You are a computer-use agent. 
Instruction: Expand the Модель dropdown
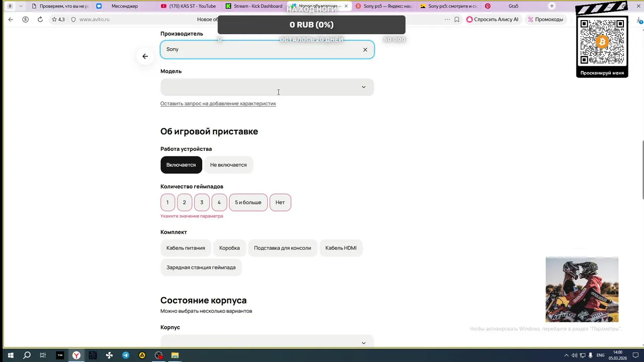click(267, 87)
